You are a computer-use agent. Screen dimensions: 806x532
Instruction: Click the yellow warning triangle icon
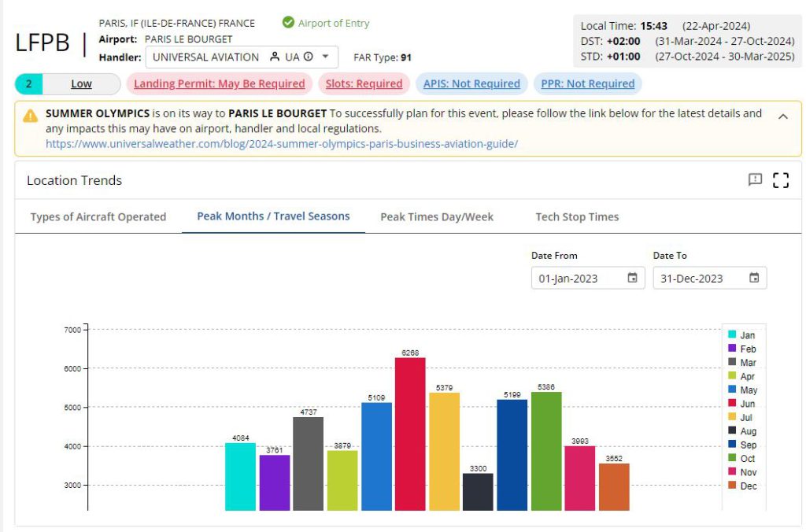point(30,116)
